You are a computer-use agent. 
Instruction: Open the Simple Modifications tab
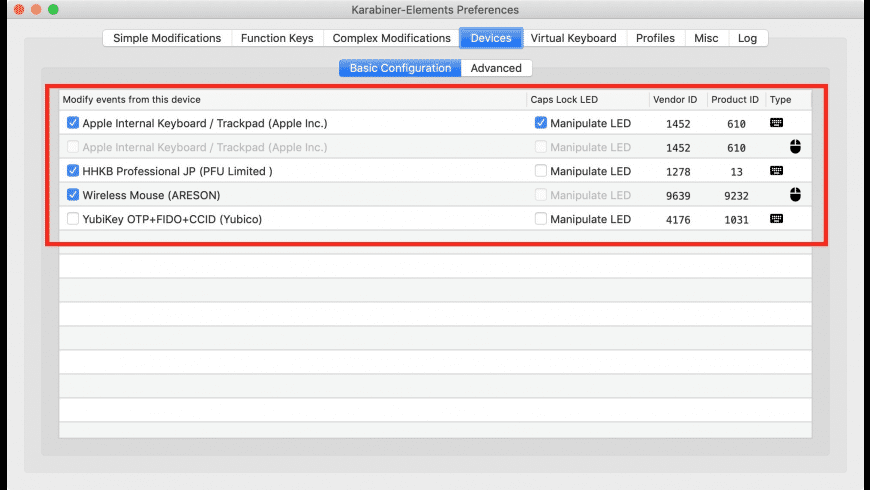click(x=167, y=38)
